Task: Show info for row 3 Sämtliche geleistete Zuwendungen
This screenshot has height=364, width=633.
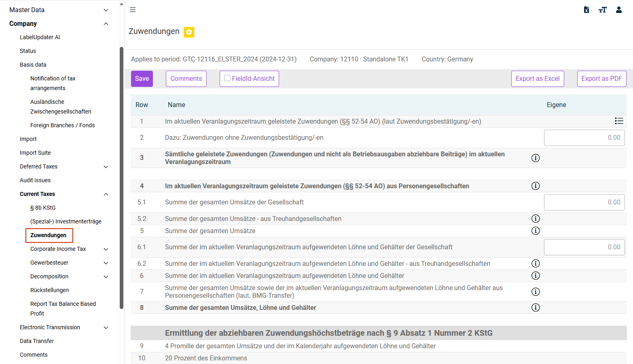Action: pyautogui.click(x=536, y=158)
